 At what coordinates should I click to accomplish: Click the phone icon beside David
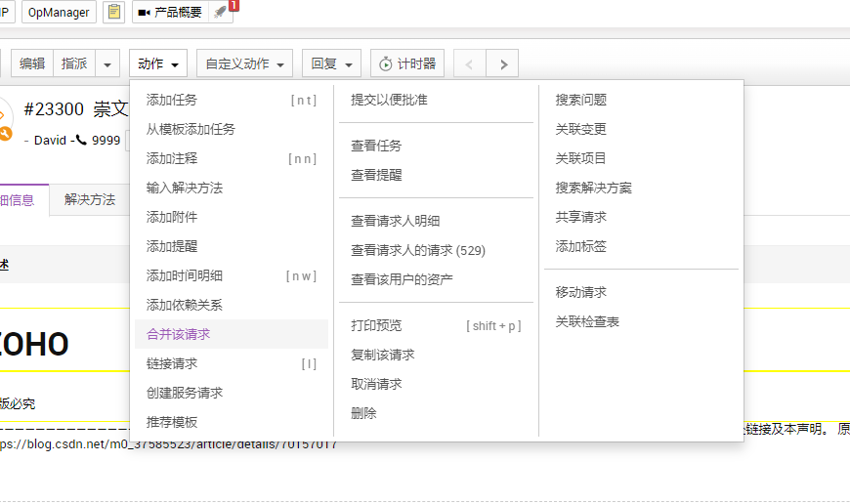[x=80, y=141]
